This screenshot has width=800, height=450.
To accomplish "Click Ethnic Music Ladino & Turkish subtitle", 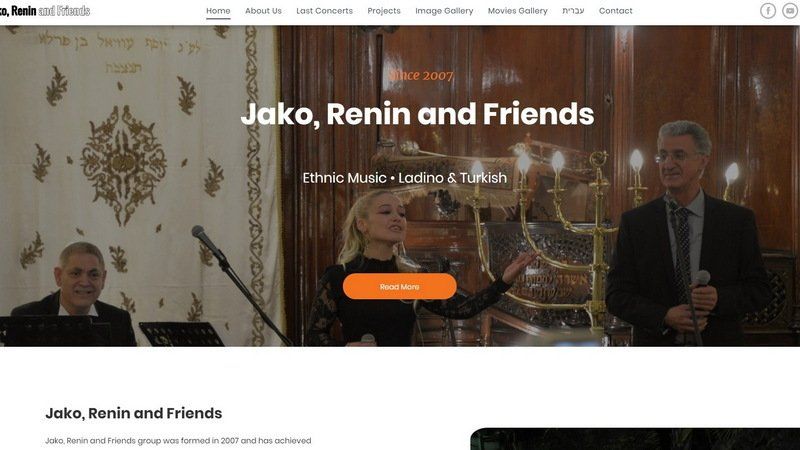I will click(405, 178).
